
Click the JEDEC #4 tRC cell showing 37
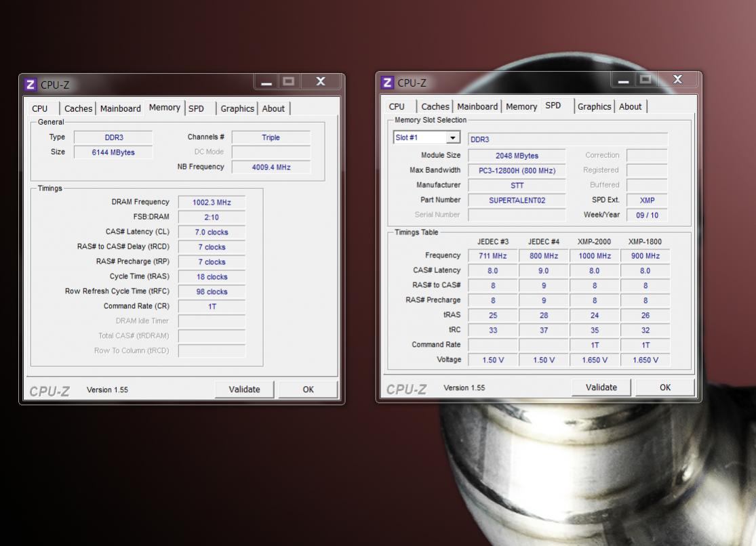(544, 331)
